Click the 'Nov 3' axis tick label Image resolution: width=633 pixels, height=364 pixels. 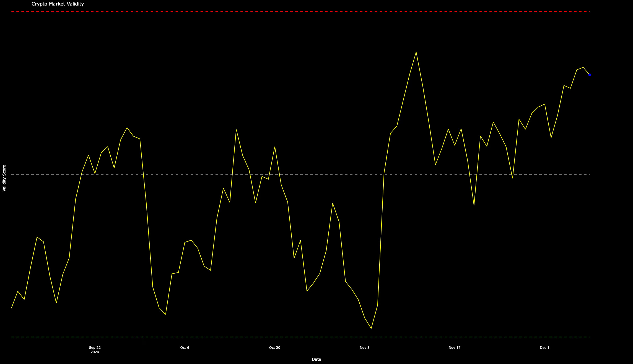coord(365,348)
